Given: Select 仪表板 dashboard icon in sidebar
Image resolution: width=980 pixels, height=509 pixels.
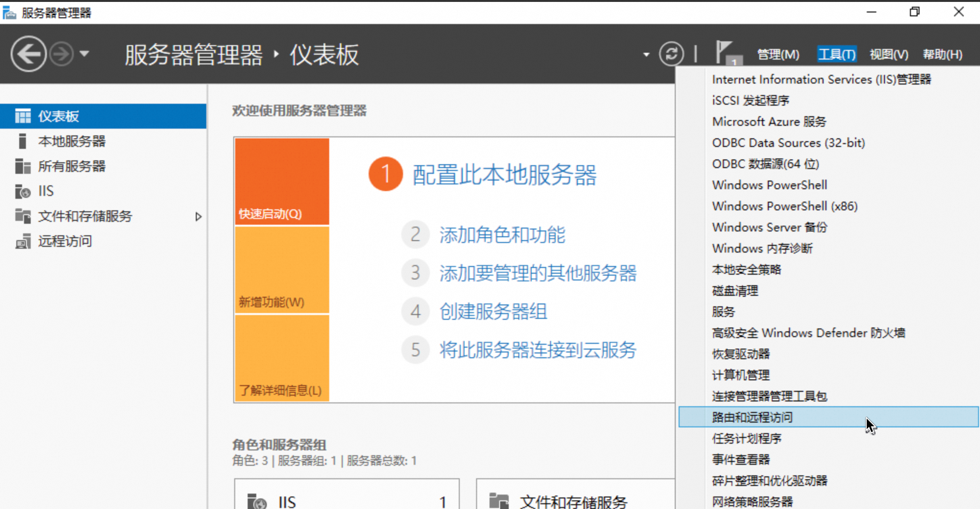Looking at the screenshot, I should tap(23, 116).
